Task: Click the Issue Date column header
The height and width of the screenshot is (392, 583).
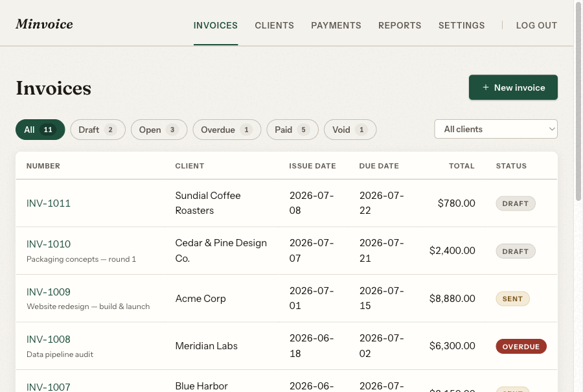Action: pos(312,166)
